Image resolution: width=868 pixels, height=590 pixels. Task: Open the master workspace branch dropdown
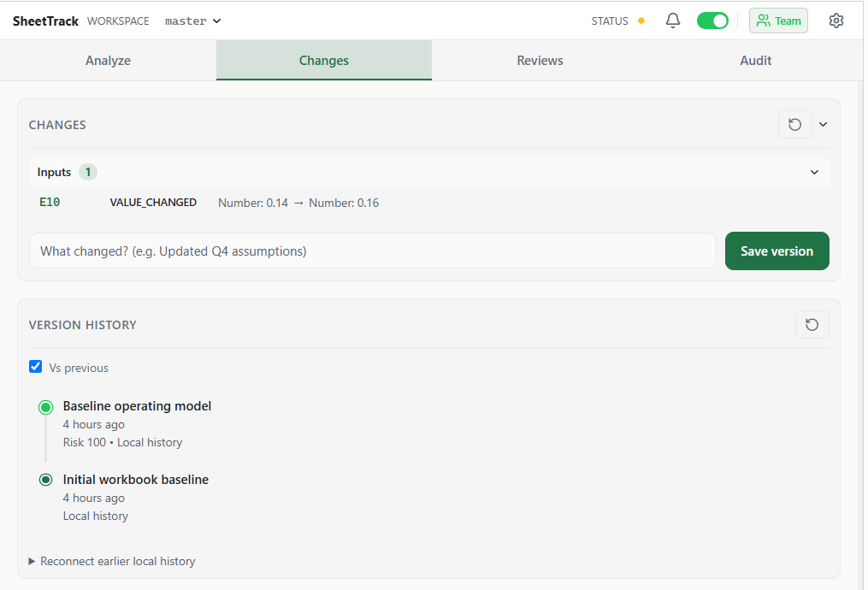(193, 21)
